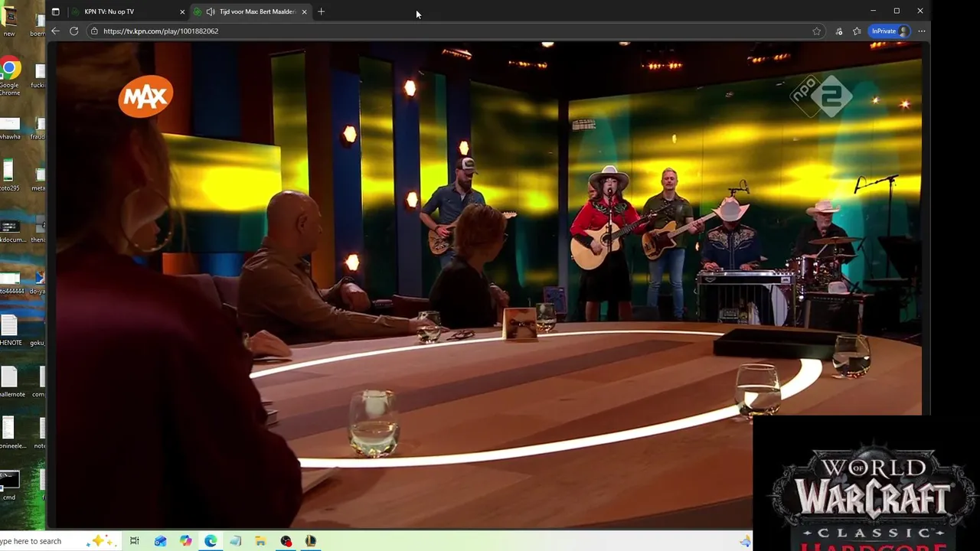Open Task View from the taskbar
The image size is (980, 551).
[135, 541]
